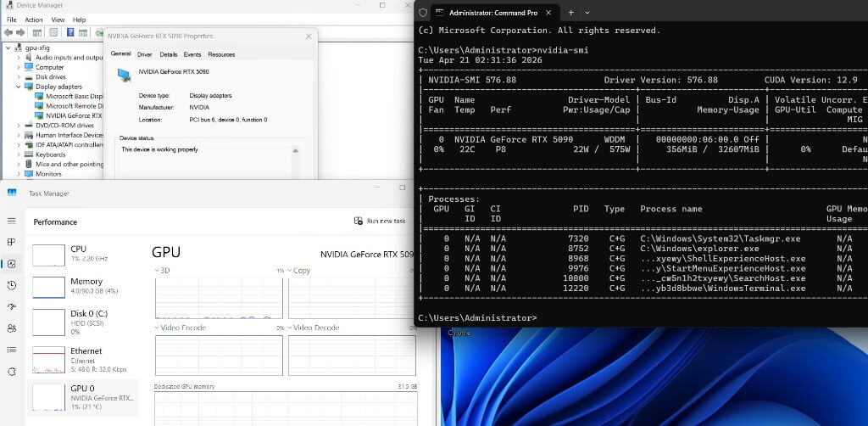This screenshot has width=868, height=426.
Task: Expand Audio inputs and outputs node
Action: tap(19, 57)
